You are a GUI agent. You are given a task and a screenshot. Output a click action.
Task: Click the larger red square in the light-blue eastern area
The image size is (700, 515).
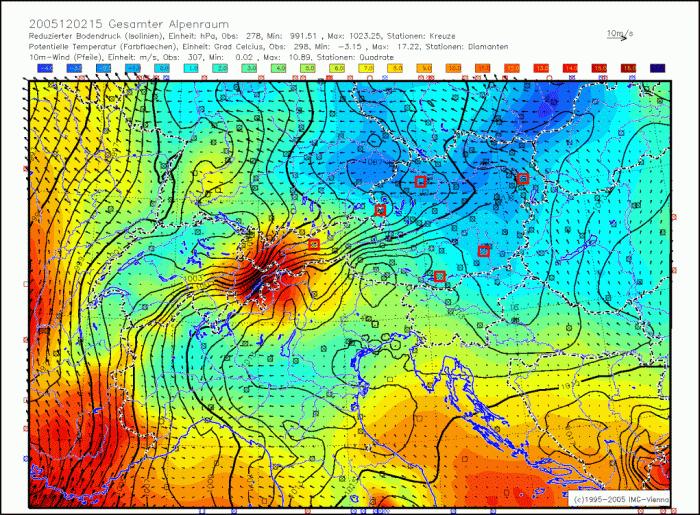(x=484, y=251)
